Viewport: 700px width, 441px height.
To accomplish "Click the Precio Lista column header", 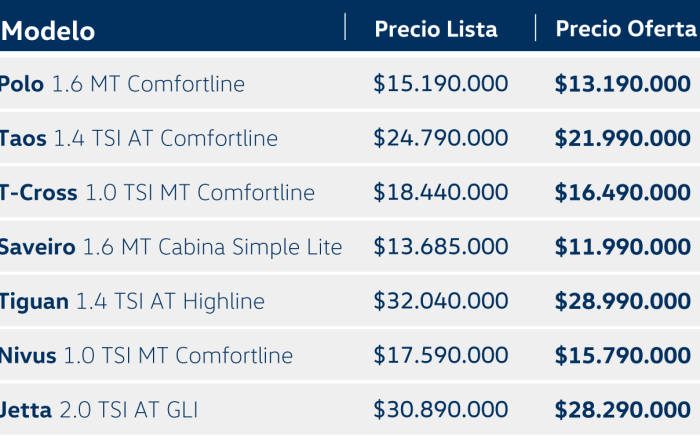I will click(x=436, y=29).
